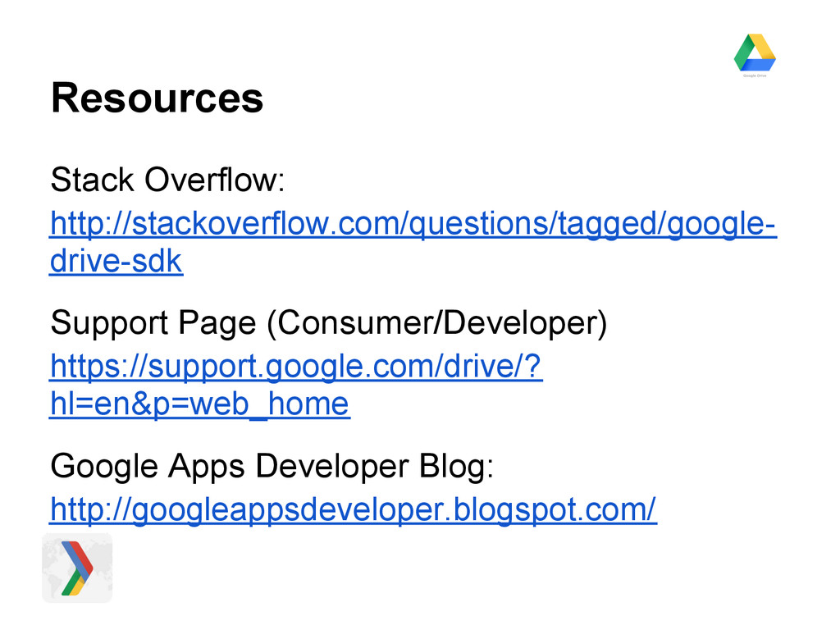Open the googleappsdeveloper.blogspot.com link
840x630 pixels.
[x=353, y=510]
